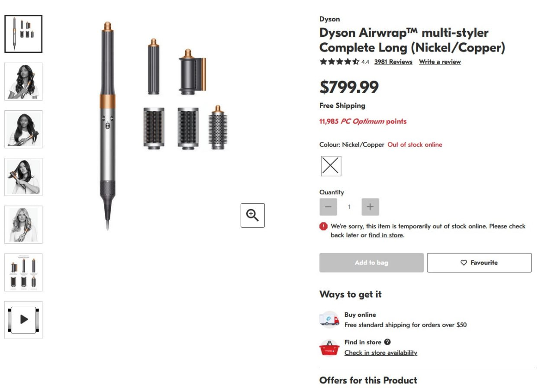The width and height of the screenshot is (554, 392).
Task: Increase quantity with the plus button
Action: point(370,207)
